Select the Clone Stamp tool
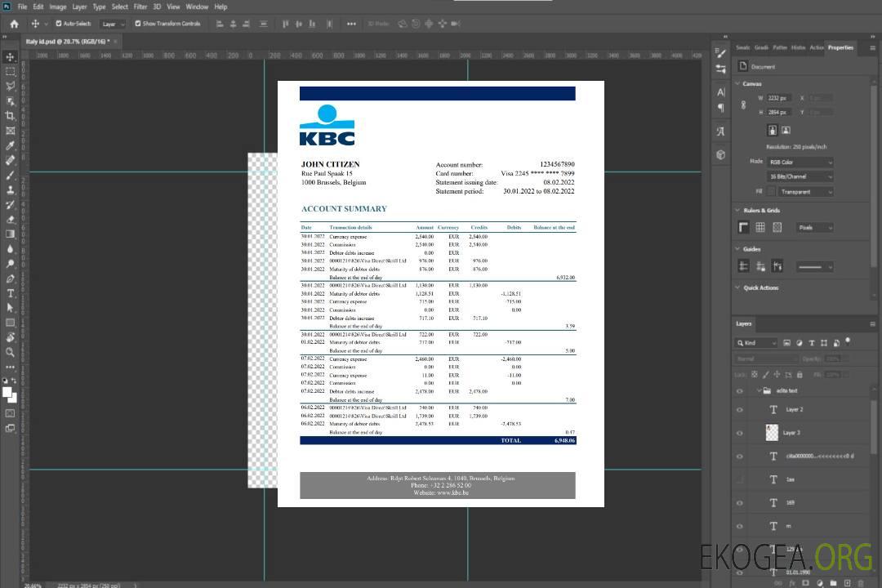This screenshot has height=588, width=882. tap(10, 190)
